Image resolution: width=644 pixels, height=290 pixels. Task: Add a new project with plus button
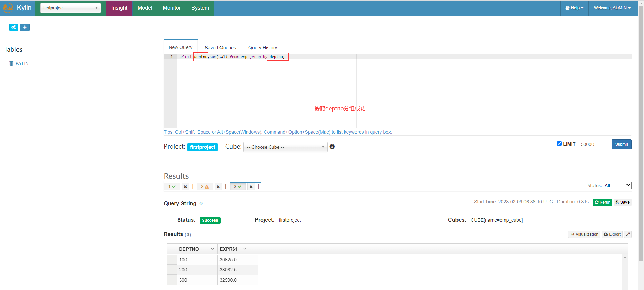click(x=25, y=27)
